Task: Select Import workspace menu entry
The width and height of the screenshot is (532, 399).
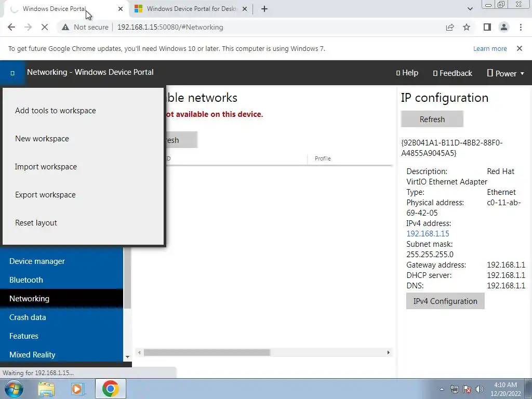Action: 46,167
